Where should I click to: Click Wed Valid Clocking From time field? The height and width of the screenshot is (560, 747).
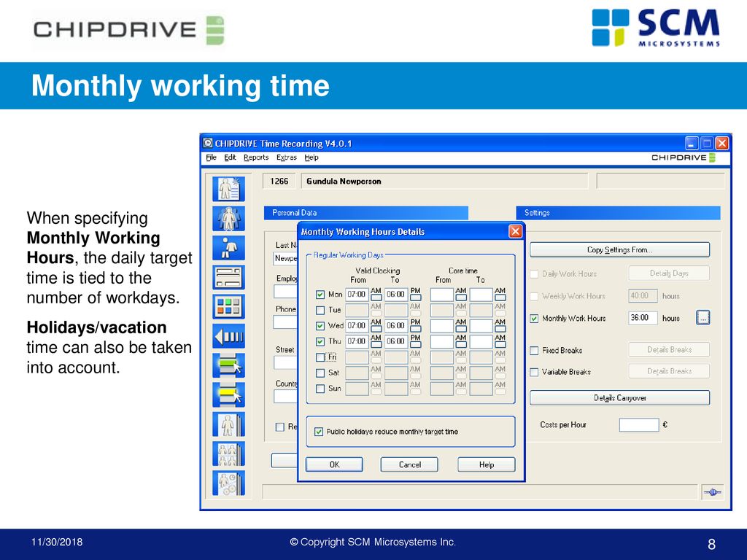click(357, 326)
